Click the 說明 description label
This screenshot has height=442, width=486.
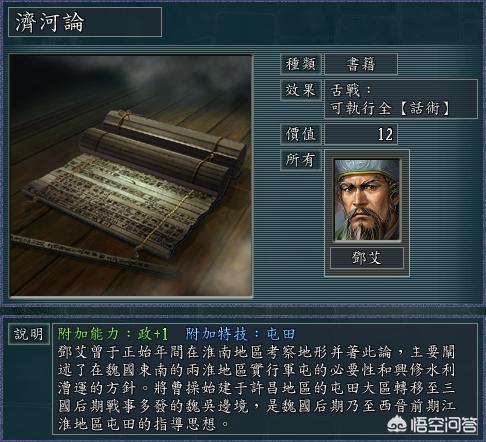[x=29, y=334]
